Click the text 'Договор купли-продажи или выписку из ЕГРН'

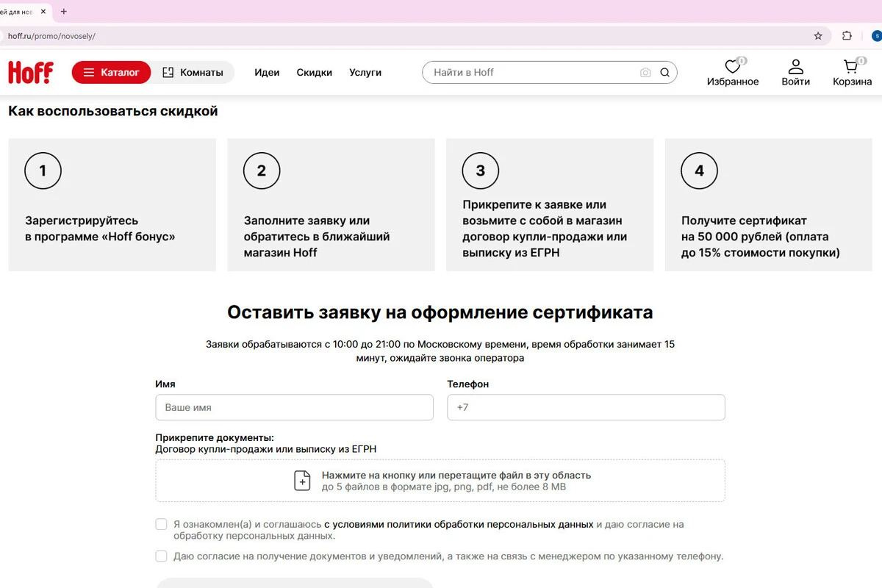pyautogui.click(x=266, y=449)
